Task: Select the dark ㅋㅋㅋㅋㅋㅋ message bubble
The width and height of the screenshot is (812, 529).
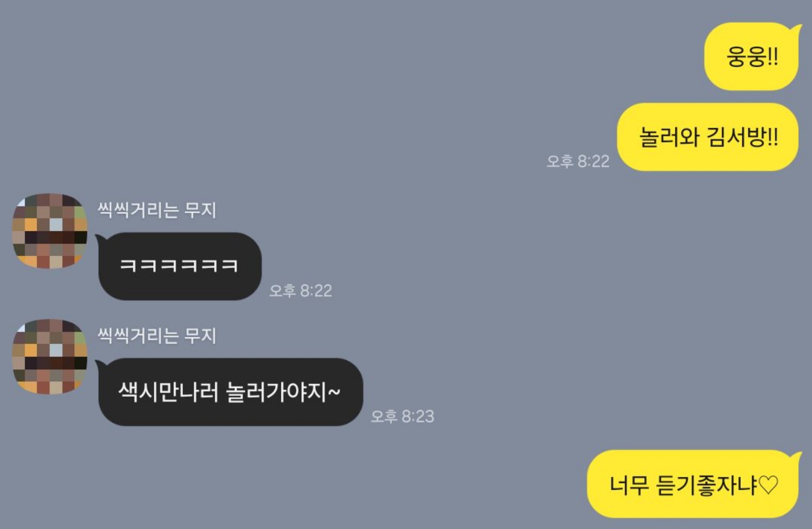Action: tap(179, 266)
